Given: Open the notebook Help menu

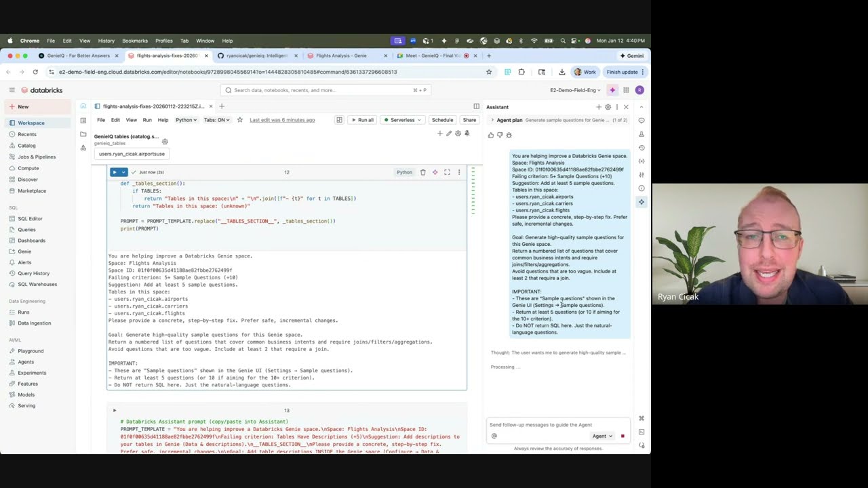Looking at the screenshot, I should [x=163, y=120].
